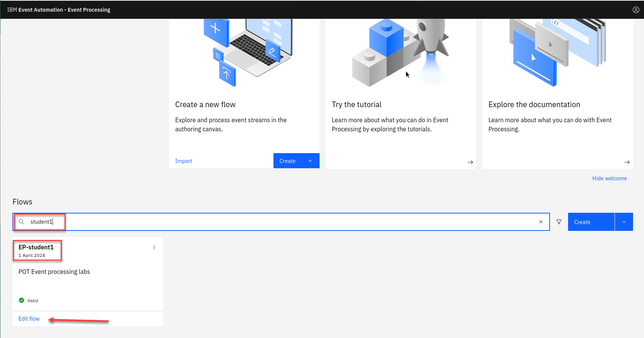Click the Hide welcome link
Image resolution: width=644 pixels, height=338 pixels.
609,178
